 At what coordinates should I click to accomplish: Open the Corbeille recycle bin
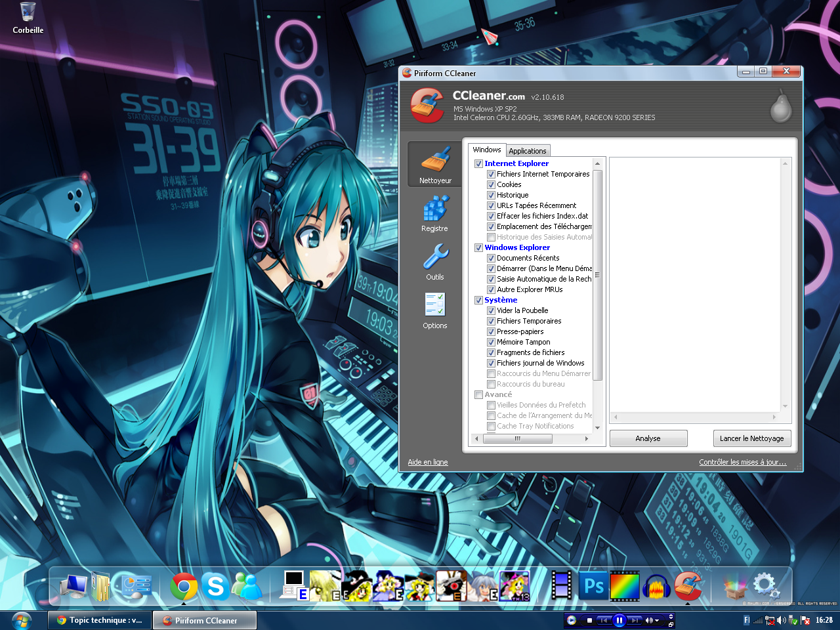click(x=28, y=18)
